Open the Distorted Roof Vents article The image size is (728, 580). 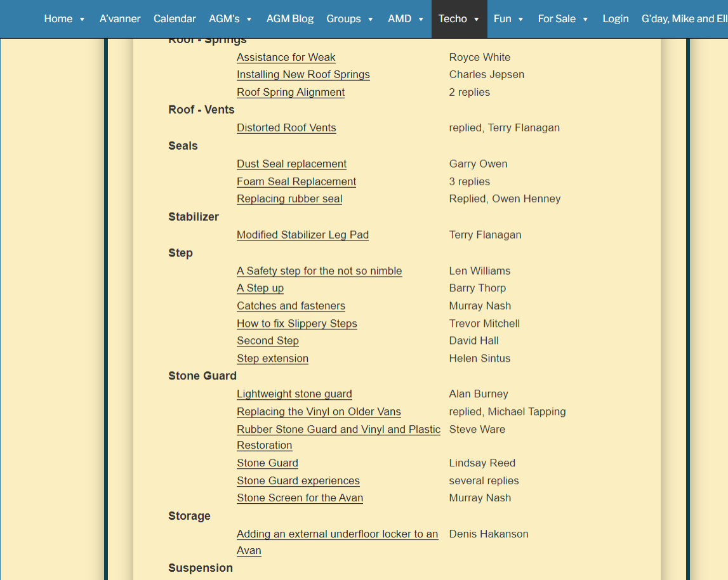pyautogui.click(x=286, y=128)
